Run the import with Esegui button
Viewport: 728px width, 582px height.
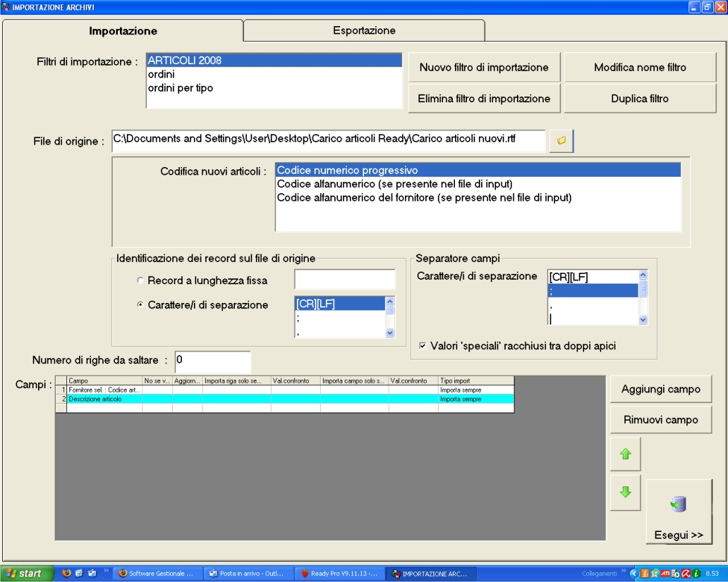(x=678, y=511)
